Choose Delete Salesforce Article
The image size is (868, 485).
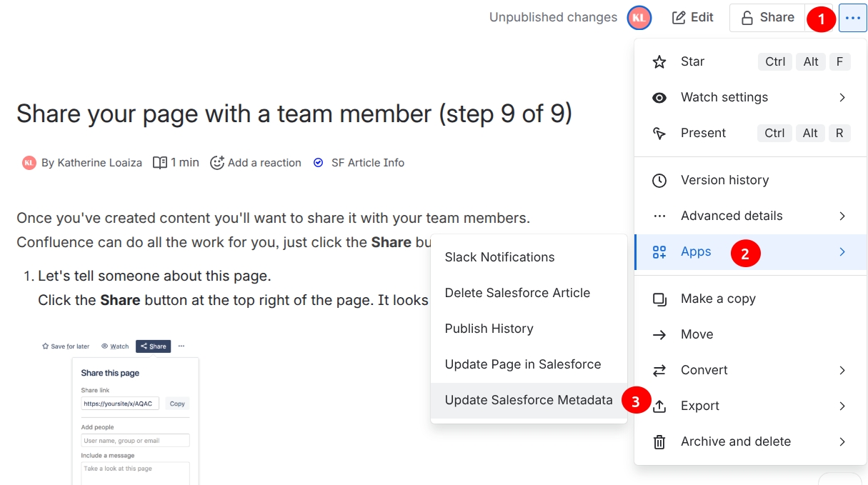click(529, 293)
